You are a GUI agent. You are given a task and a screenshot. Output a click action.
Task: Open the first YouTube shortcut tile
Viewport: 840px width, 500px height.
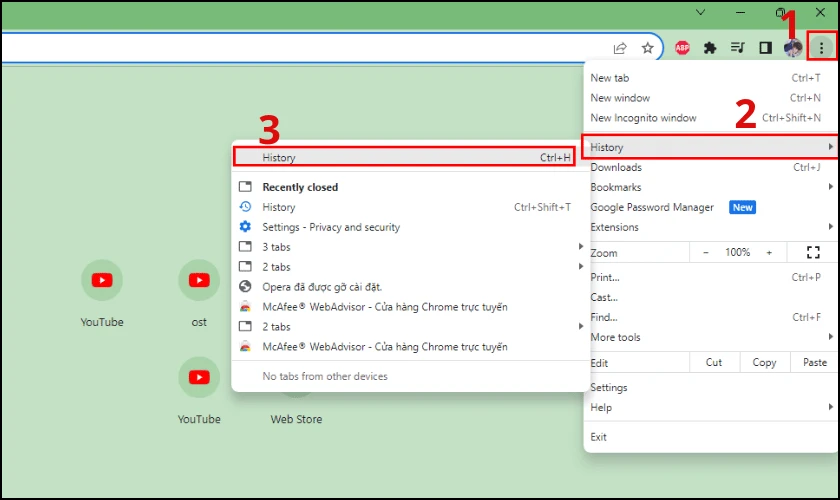[x=102, y=280]
